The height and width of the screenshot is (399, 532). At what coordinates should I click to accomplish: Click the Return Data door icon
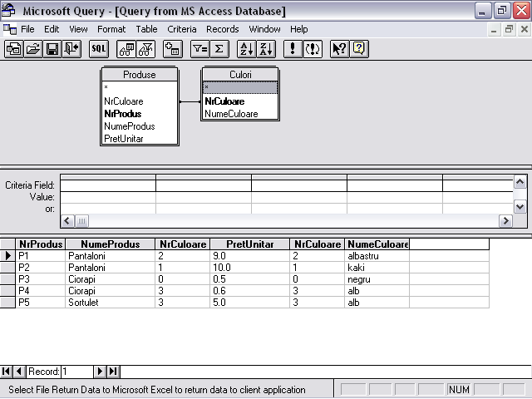(71, 49)
